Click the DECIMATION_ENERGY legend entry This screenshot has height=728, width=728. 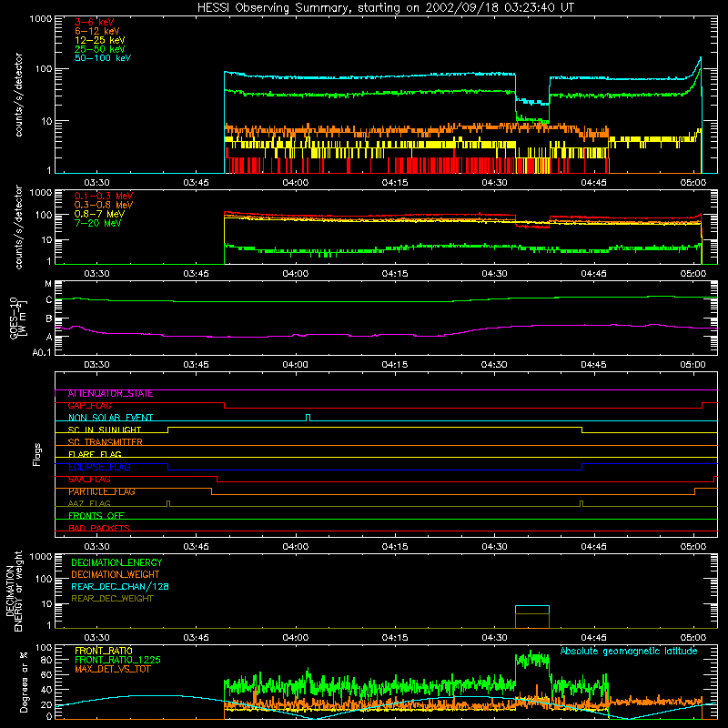pyautogui.click(x=116, y=562)
